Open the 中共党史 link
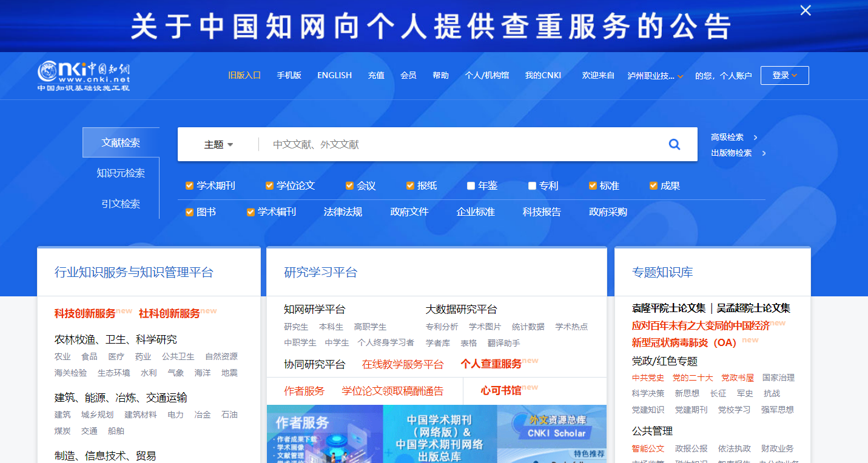Screen dimensions: 868x463 (x=648, y=378)
